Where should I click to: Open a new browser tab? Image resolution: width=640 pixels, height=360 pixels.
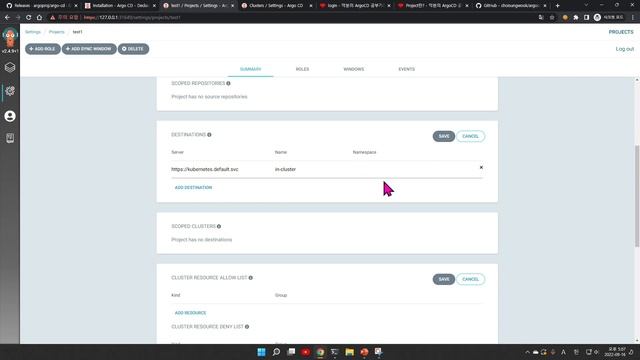coord(558,6)
